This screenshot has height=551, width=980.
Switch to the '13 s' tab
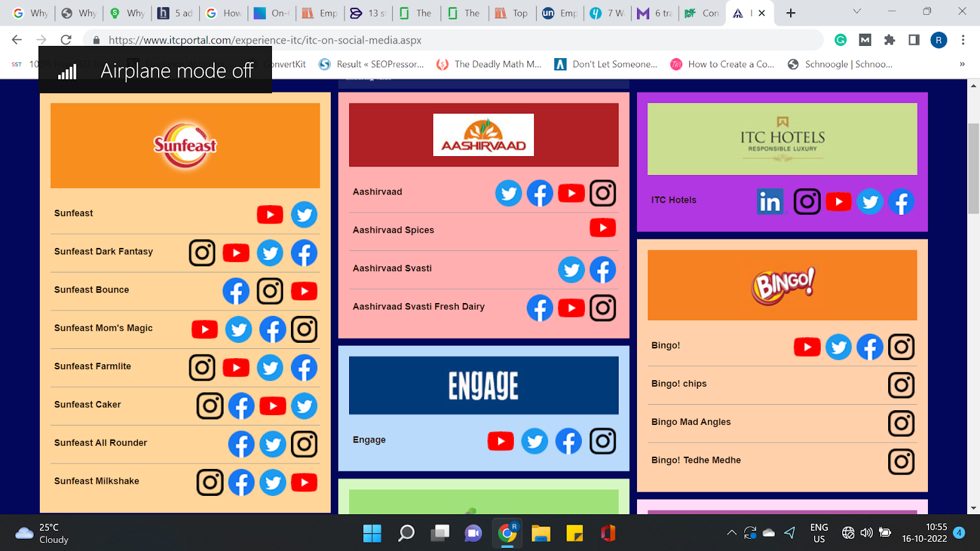coord(367,13)
